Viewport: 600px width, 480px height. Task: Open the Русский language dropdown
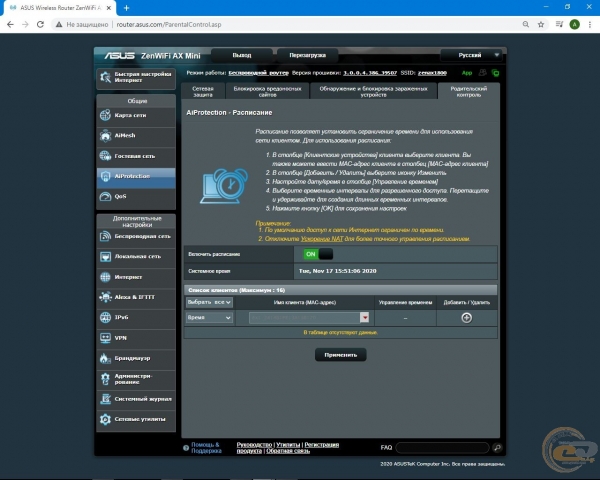pyautogui.click(x=470, y=55)
